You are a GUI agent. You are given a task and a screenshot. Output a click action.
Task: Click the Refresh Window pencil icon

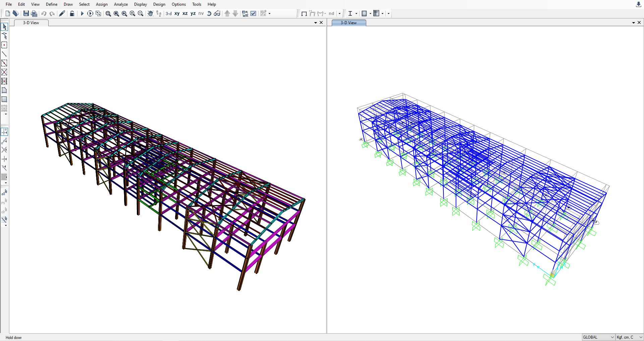62,13
